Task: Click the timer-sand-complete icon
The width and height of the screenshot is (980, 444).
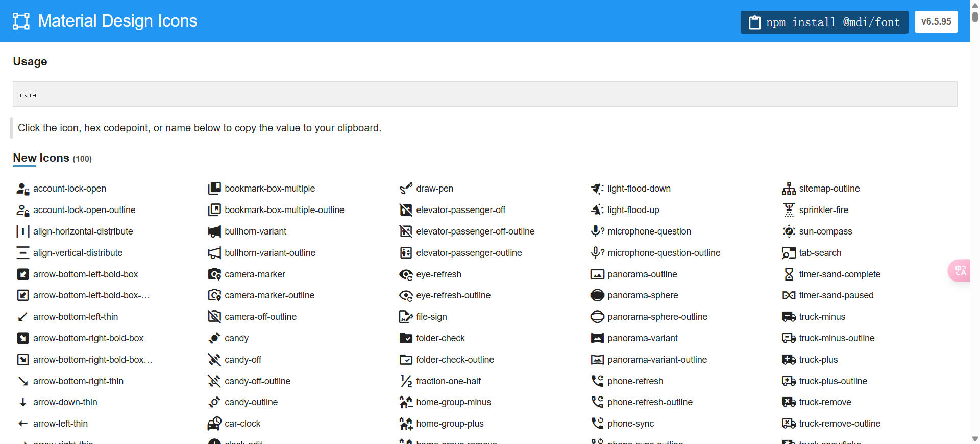Action: (x=789, y=274)
